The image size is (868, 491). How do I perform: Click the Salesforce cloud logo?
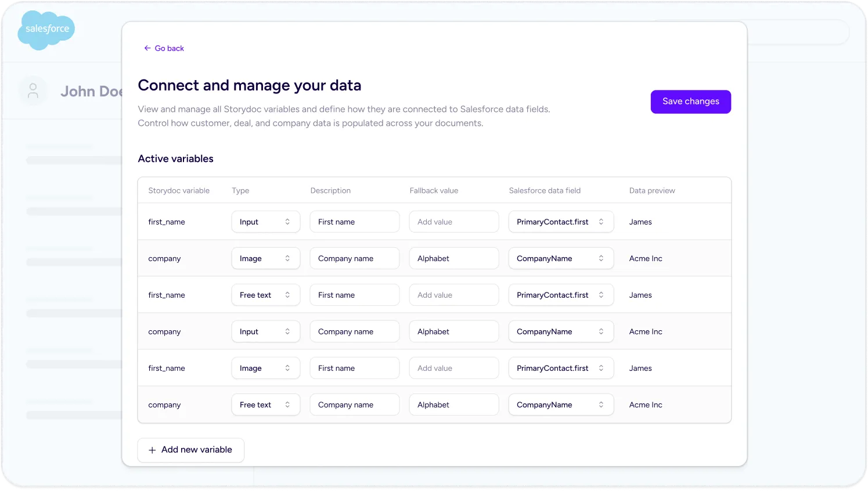[x=46, y=30]
